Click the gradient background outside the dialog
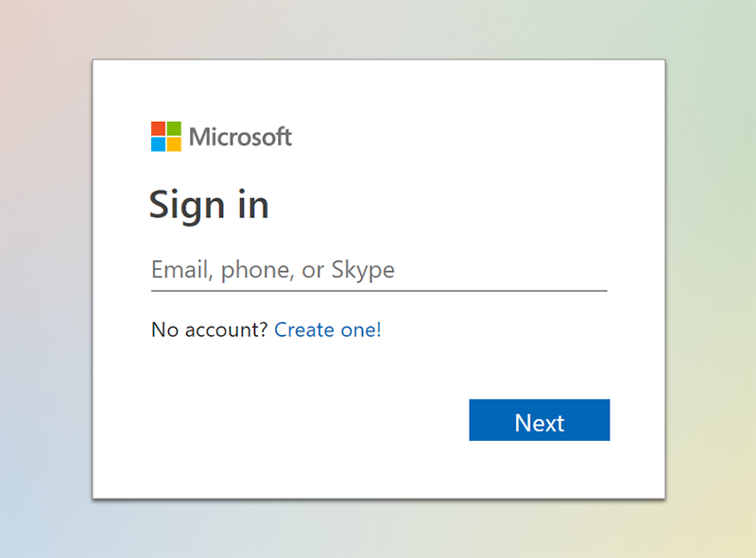This screenshot has height=558, width=756. [x=44, y=279]
